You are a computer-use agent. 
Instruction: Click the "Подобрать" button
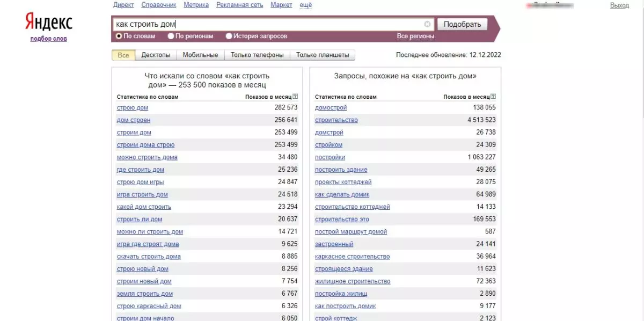tap(463, 24)
